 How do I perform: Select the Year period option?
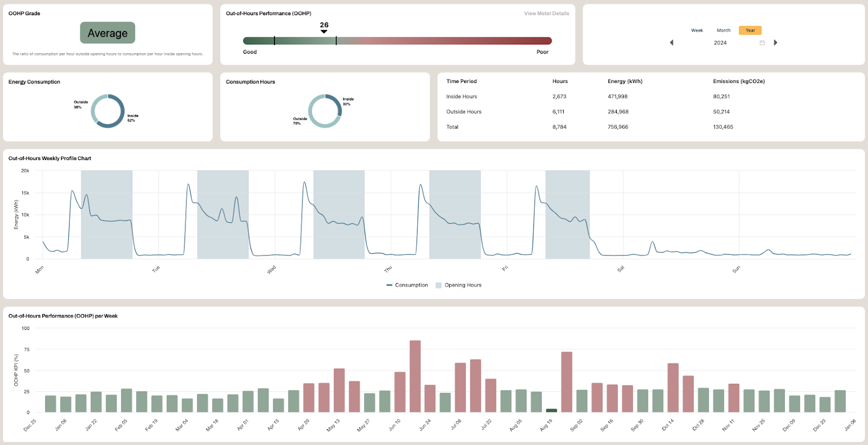tap(750, 30)
